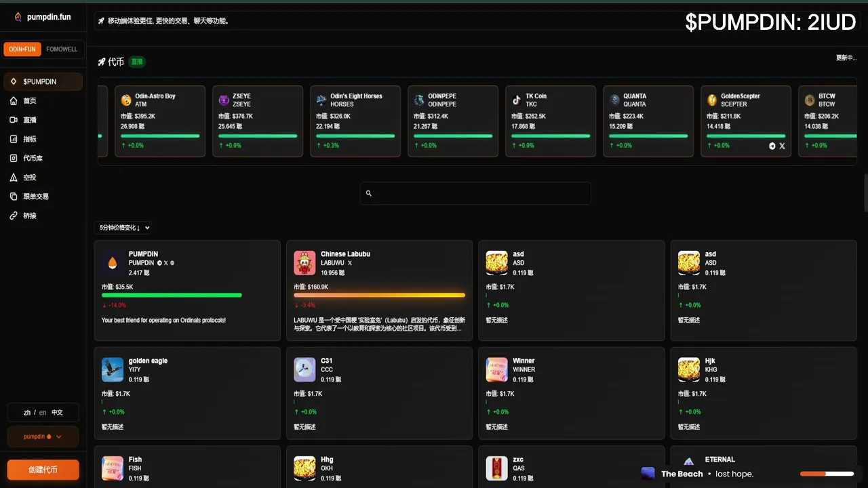Screen dimensions: 868x488
Task: Open the 桥接 bridge link icon
Action: click(x=14, y=216)
